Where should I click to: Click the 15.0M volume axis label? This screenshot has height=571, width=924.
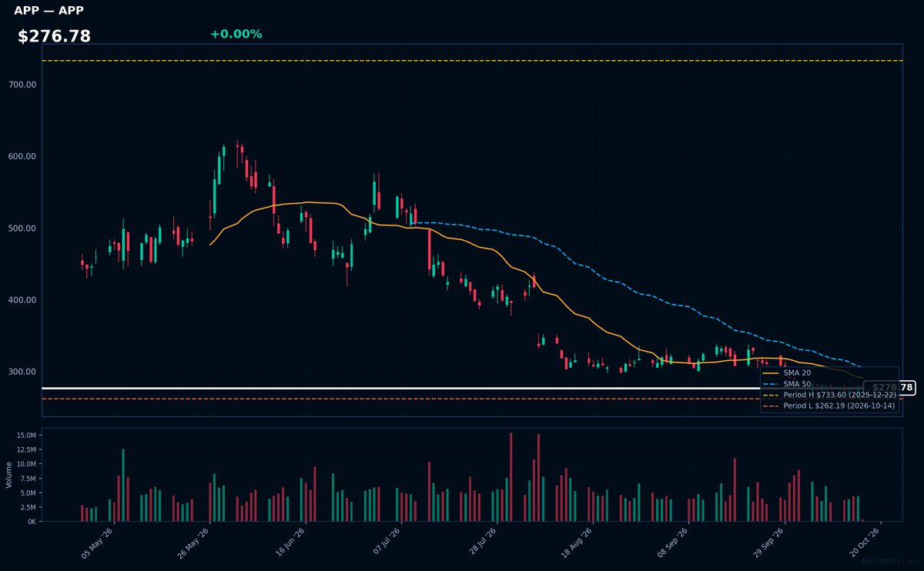click(x=25, y=436)
